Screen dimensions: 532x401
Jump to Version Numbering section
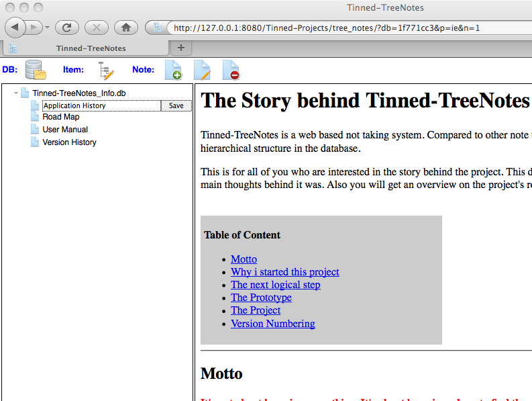[273, 324]
